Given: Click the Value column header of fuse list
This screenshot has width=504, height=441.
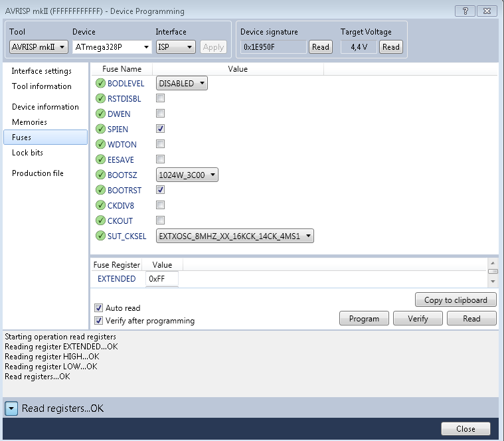Looking at the screenshot, I should pos(238,69).
